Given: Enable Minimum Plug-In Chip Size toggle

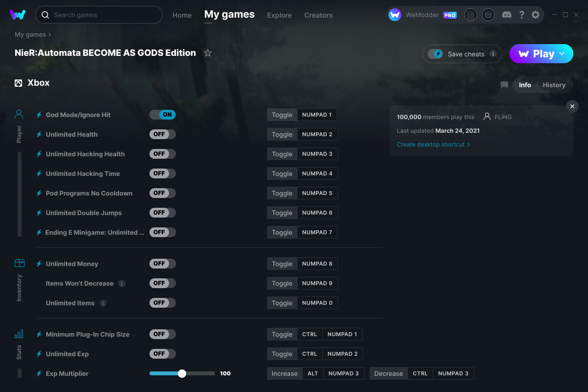Looking at the screenshot, I should (163, 334).
